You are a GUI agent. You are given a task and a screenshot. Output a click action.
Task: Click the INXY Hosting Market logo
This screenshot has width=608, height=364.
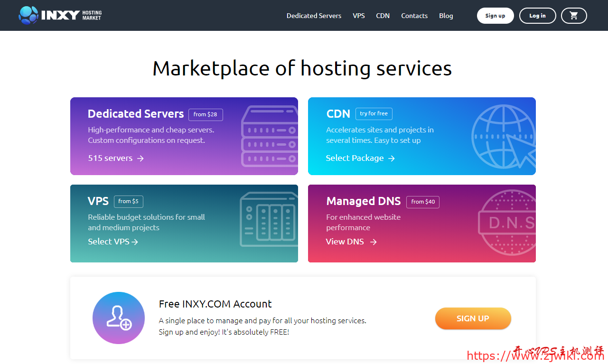[x=59, y=15]
